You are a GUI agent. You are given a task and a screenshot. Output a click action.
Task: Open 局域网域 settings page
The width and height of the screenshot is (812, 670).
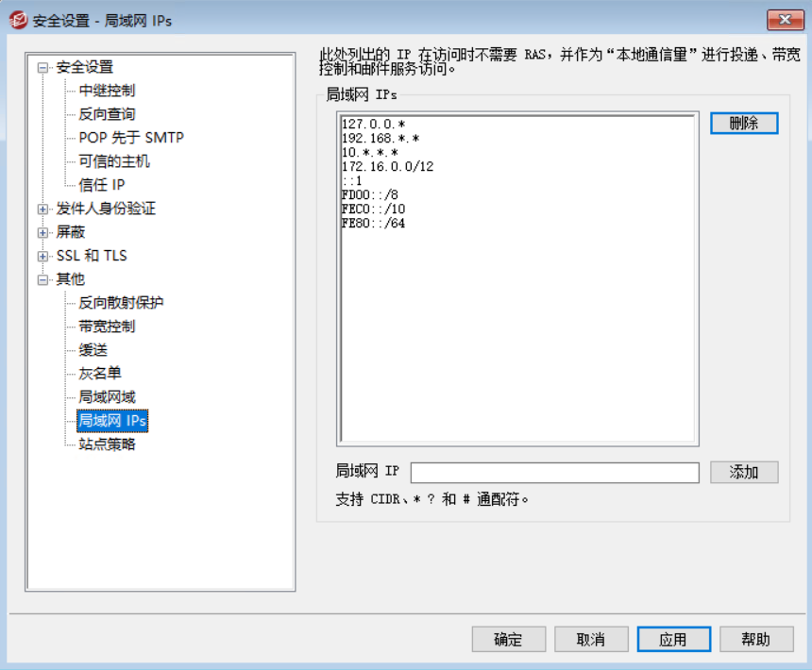click(107, 397)
